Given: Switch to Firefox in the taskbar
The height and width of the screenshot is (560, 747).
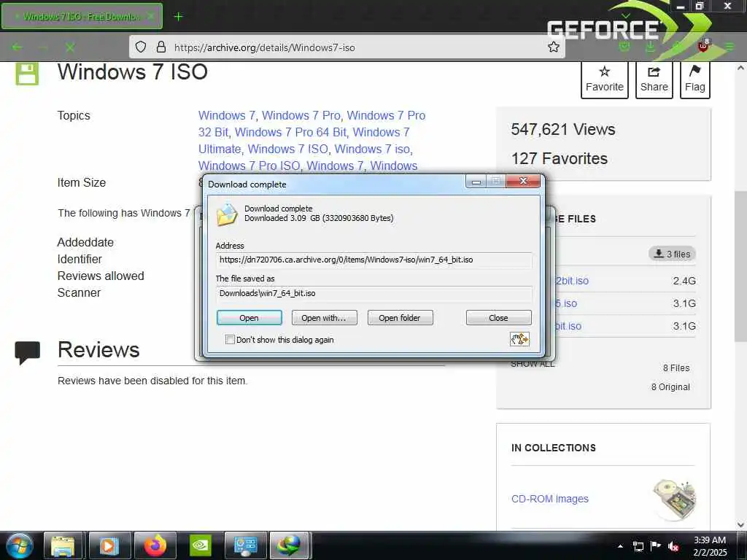Looking at the screenshot, I should [155, 545].
